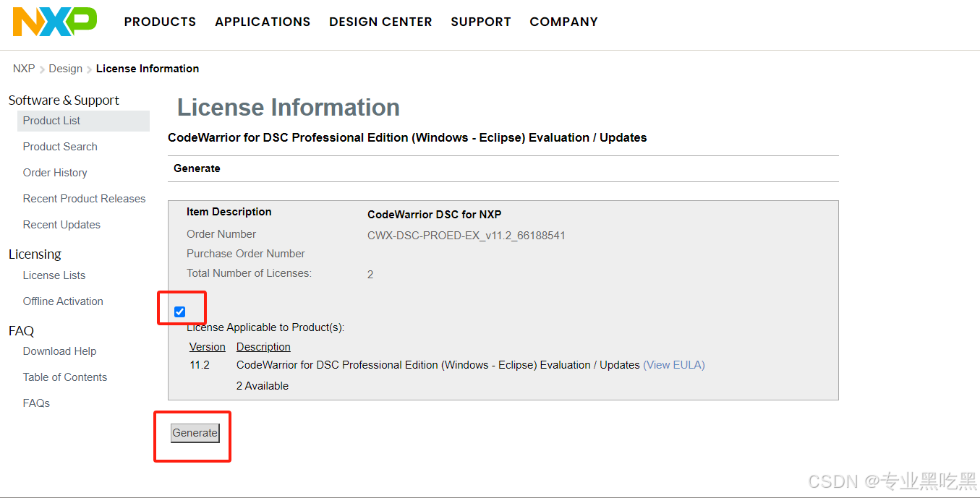Image resolution: width=980 pixels, height=498 pixels.
Task: Click the 2 Available text
Action: click(263, 386)
